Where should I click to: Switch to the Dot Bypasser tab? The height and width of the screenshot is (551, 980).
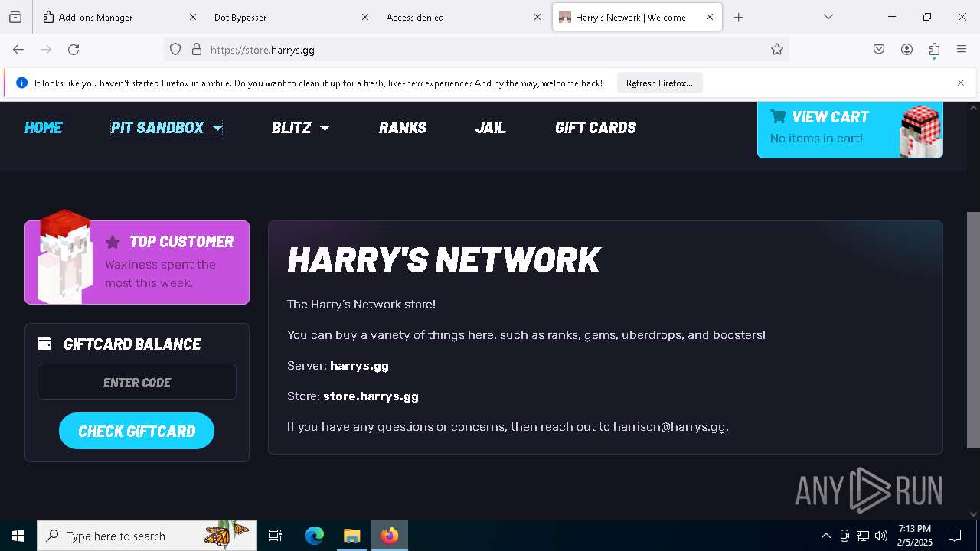coord(292,17)
